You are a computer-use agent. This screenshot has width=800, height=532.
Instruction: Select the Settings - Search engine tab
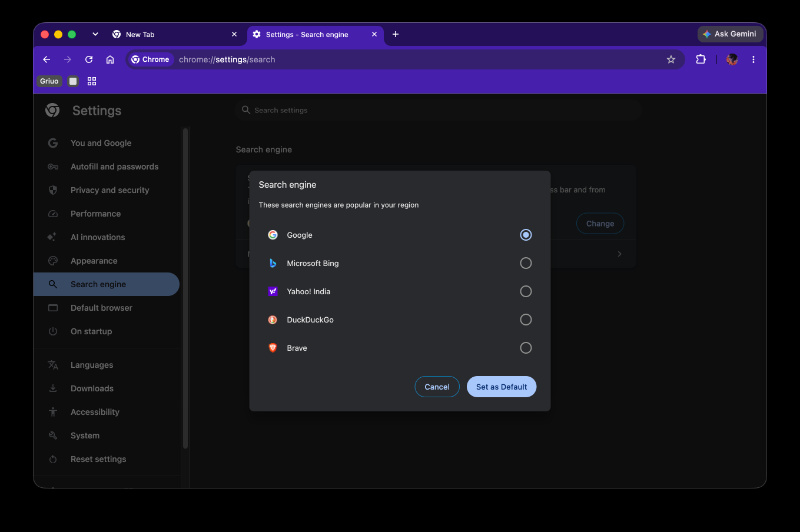[x=315, y=34]
